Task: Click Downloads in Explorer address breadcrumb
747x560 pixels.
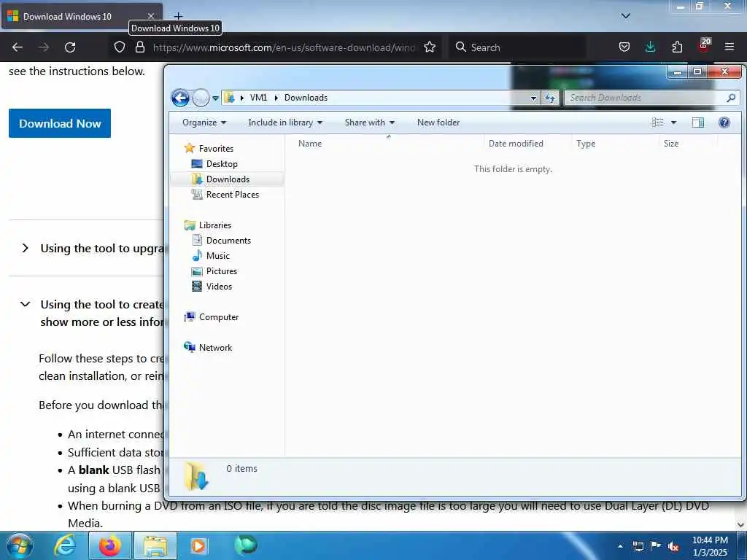Action: [306, 98]
